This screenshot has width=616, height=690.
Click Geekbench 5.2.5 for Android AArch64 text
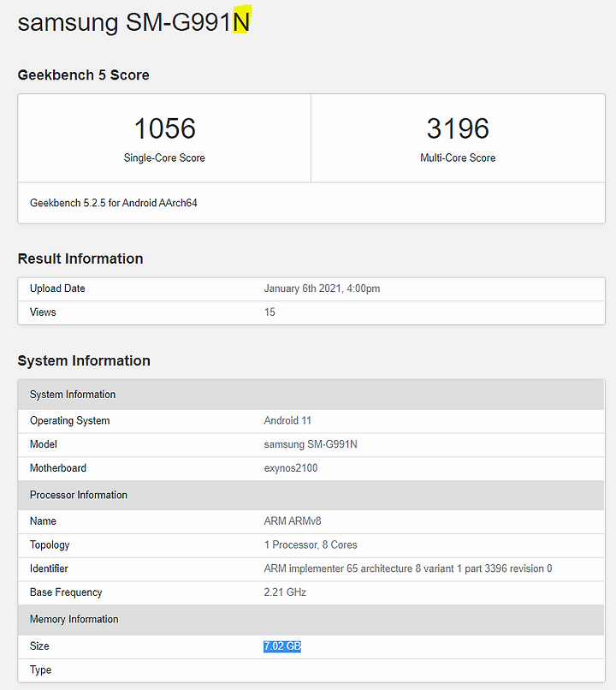coord(114,203)
